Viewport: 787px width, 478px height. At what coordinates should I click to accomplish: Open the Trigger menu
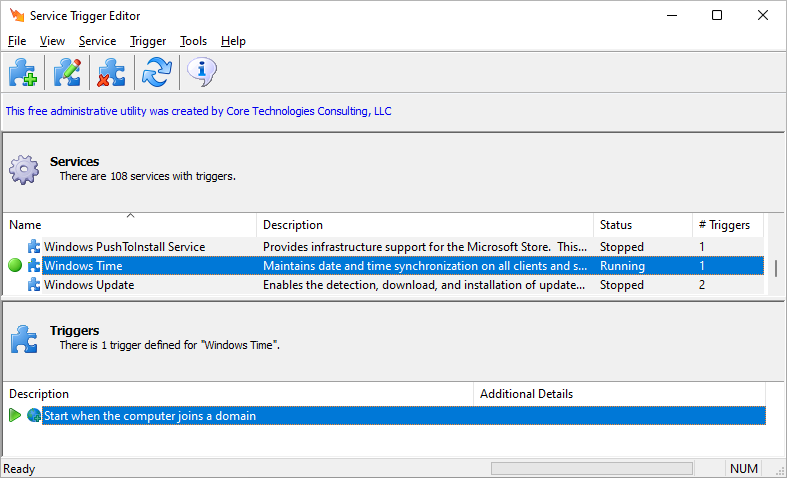[148, 41]
